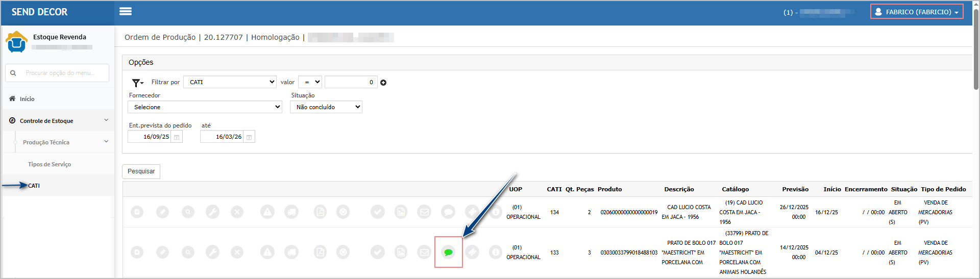Image resolution: width=980 pixels, height=279 pixels.
Task: Open the Filtrar por dropdown
Action: pos(230,82)
